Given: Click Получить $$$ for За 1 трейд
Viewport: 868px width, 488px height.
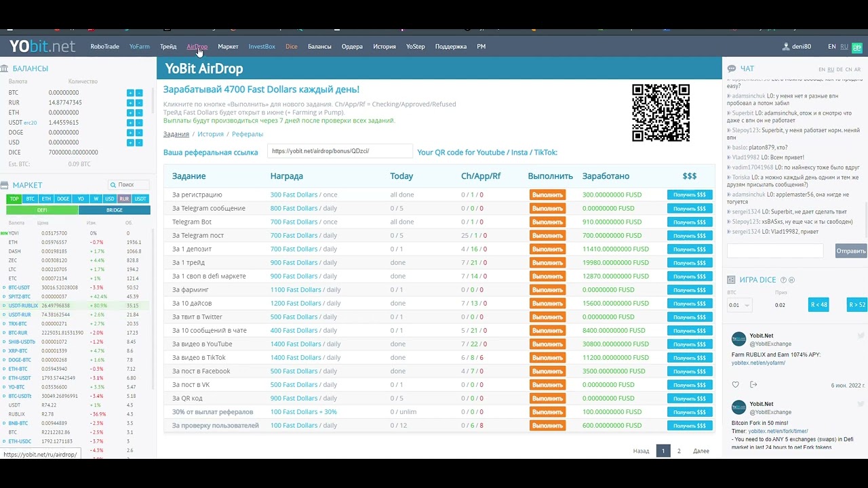Looking at the screenshot, I should pyautogui.click(x=690, y=262).
